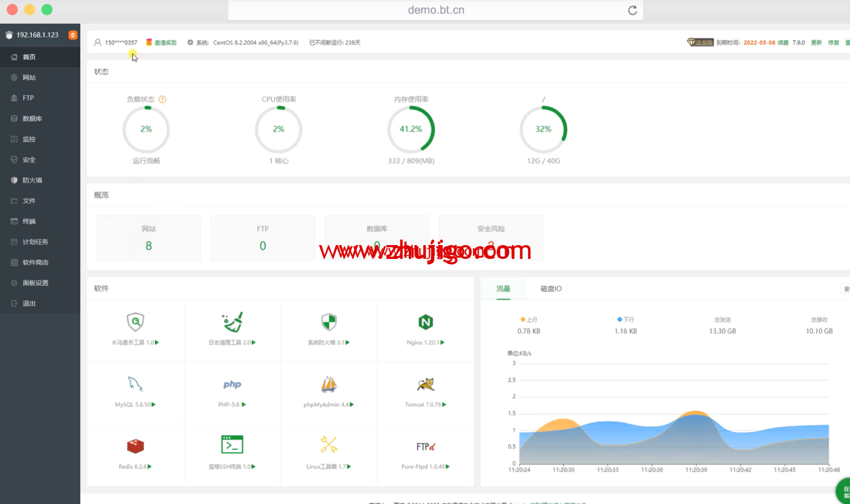The image size is (850, 504).
Task: Open 软件商店 in the sidebar
Action: tap(35, 262)
